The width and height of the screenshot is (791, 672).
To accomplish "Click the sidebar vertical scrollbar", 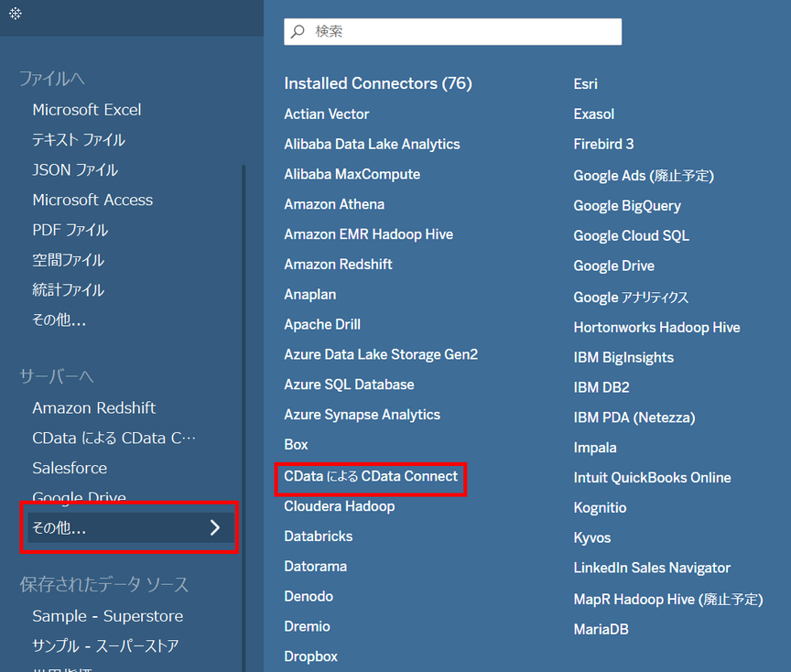I will (244, 417).
